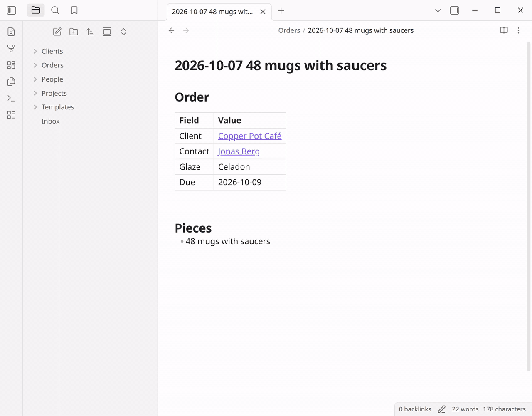Click the 2026-10-09 due date cell
This screenshot has height=416, width=532.
(x=250, y=182)
